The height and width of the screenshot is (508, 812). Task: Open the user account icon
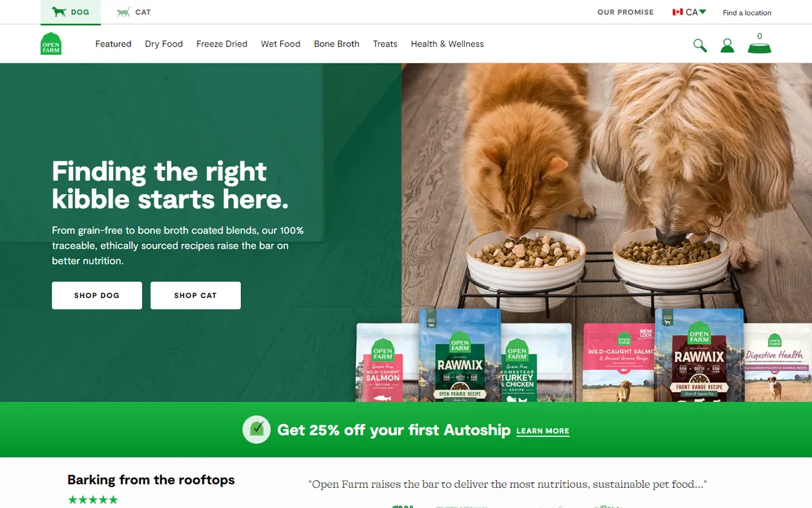pyautogui.click(x=727, y=45)
